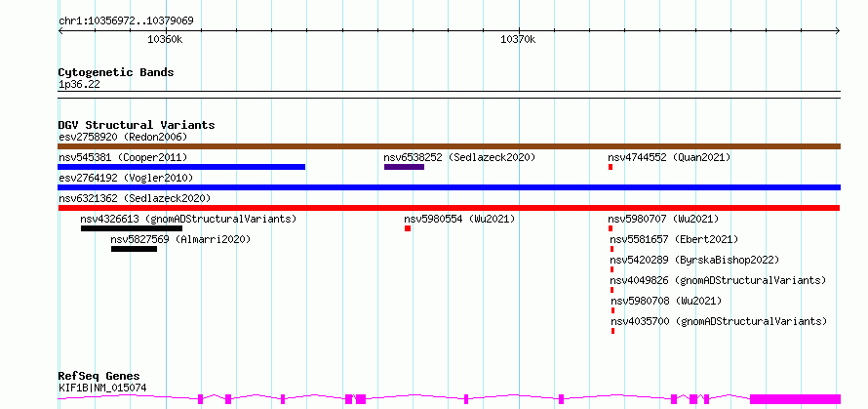The height and width of the screenshot is (409, 868).
Task: Click the KIF1B|NM_015074 gene label
Action: tap(102, 388)
